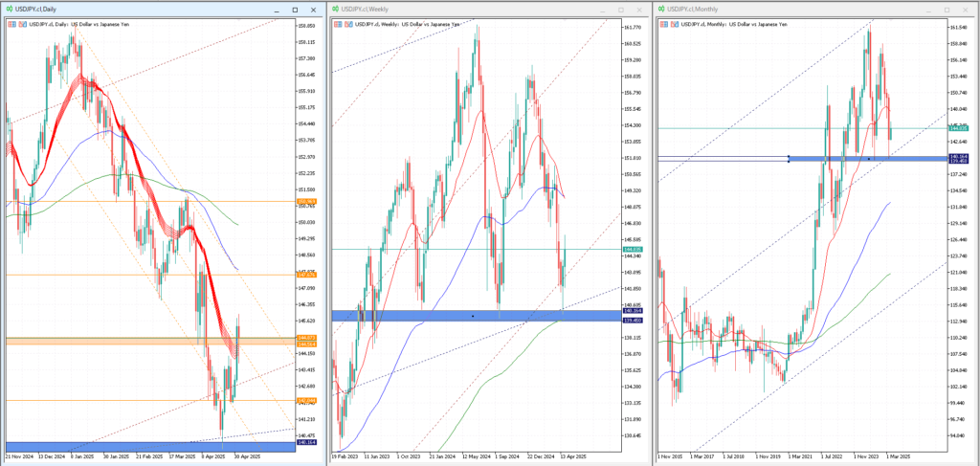Click the USDJPY.cl,Daily title bar text
This screenshot has width=980, height=466.
click(36, 10)
